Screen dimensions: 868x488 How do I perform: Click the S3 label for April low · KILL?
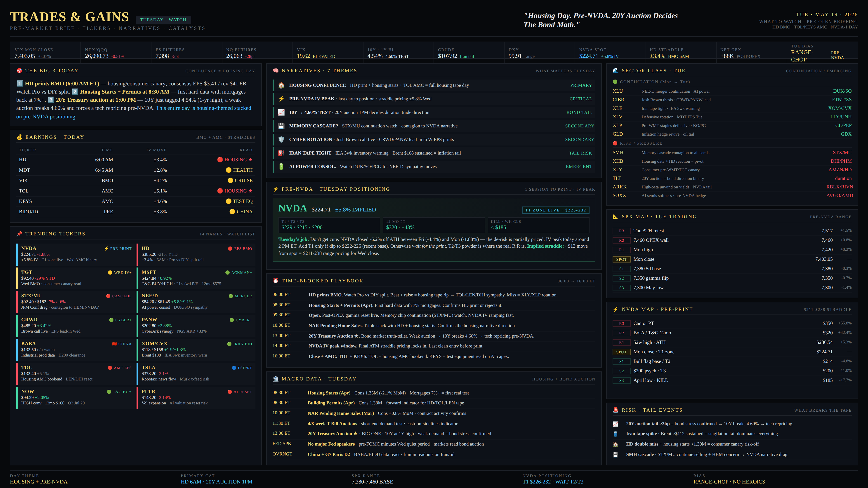(621, 380)
